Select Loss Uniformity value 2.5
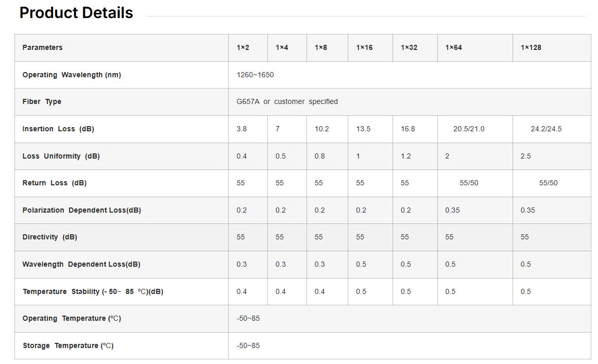 (525, 156)
